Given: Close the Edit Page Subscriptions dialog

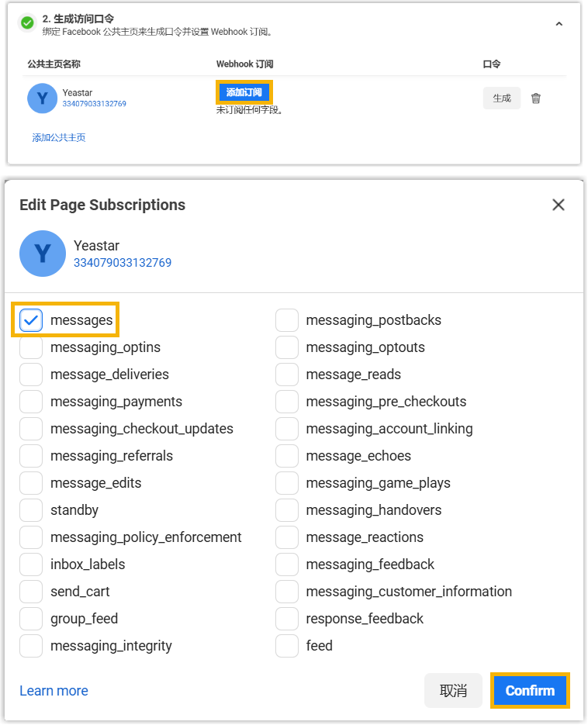Looking at the screenshot, I should pos(559,205).
